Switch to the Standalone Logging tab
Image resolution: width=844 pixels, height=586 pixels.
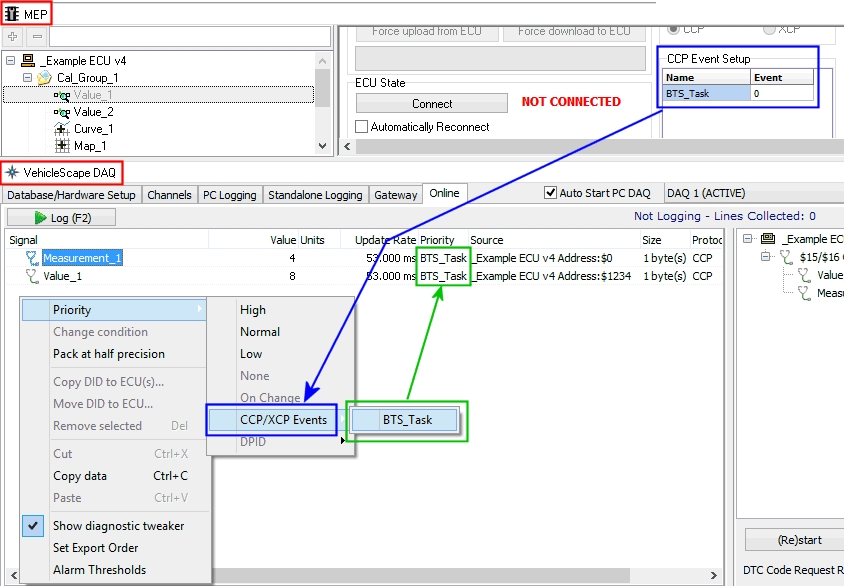pos(316,195)
